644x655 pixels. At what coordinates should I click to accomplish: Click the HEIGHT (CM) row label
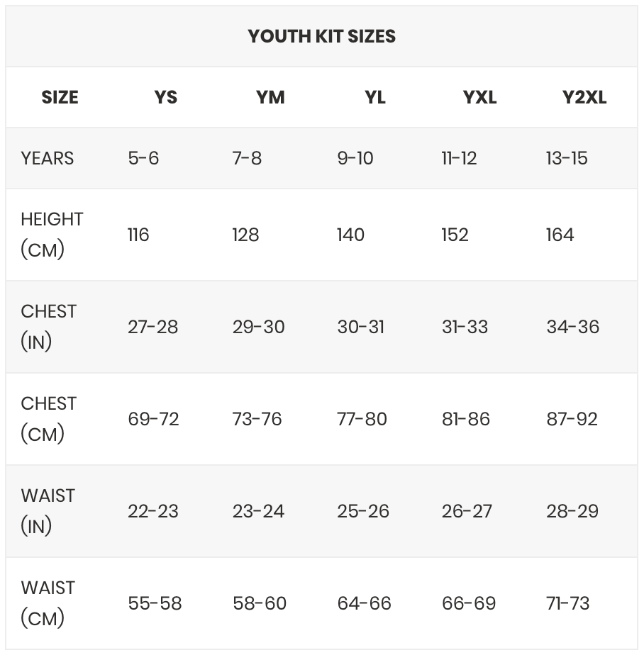[x=52, y=235]
